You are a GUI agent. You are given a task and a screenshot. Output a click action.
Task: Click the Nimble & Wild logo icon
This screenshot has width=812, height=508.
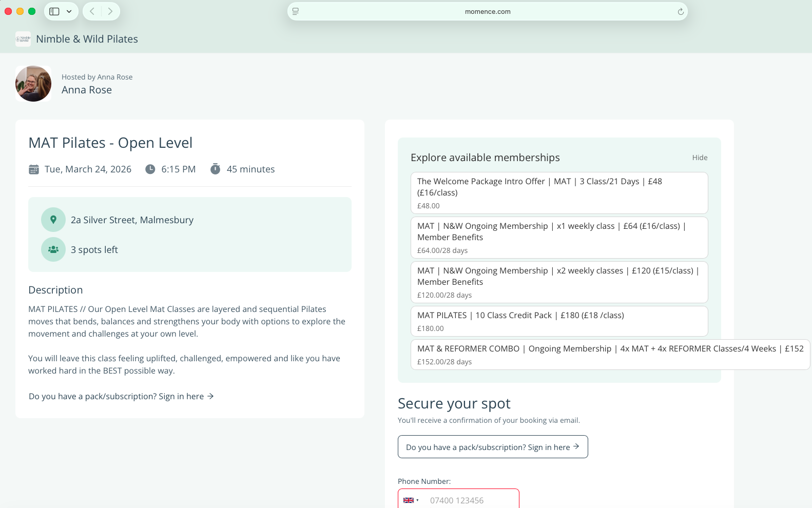(23, 39)
